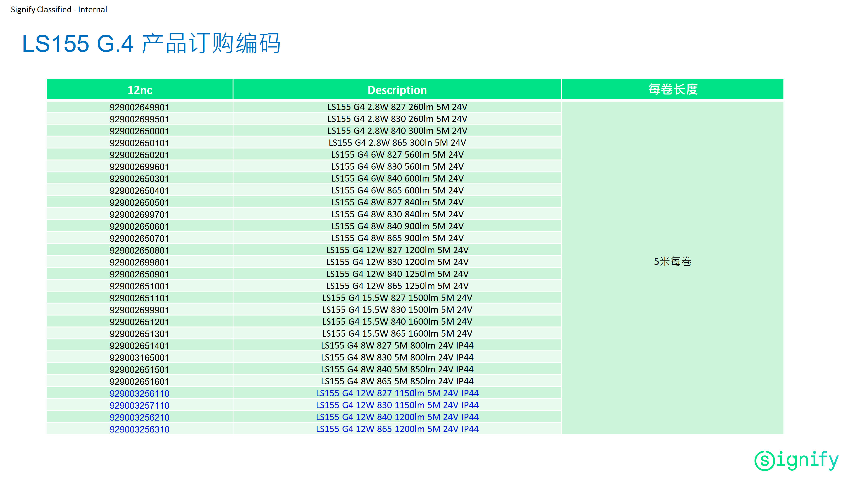Viewport: 868px width, 488px height.
Task: Select code 929002651301
Action: (139, 334)
